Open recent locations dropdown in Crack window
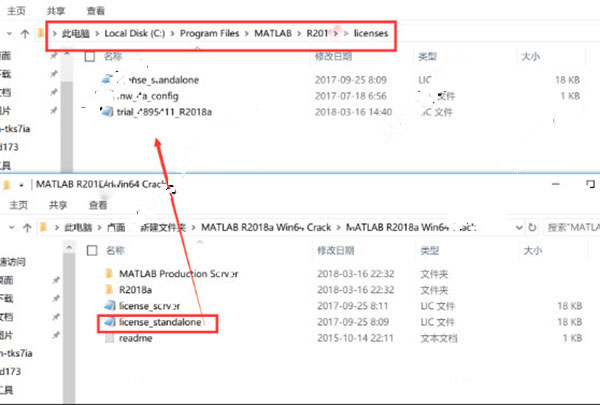The height and width of the screenshot is (405, 600). click(12, 227)
